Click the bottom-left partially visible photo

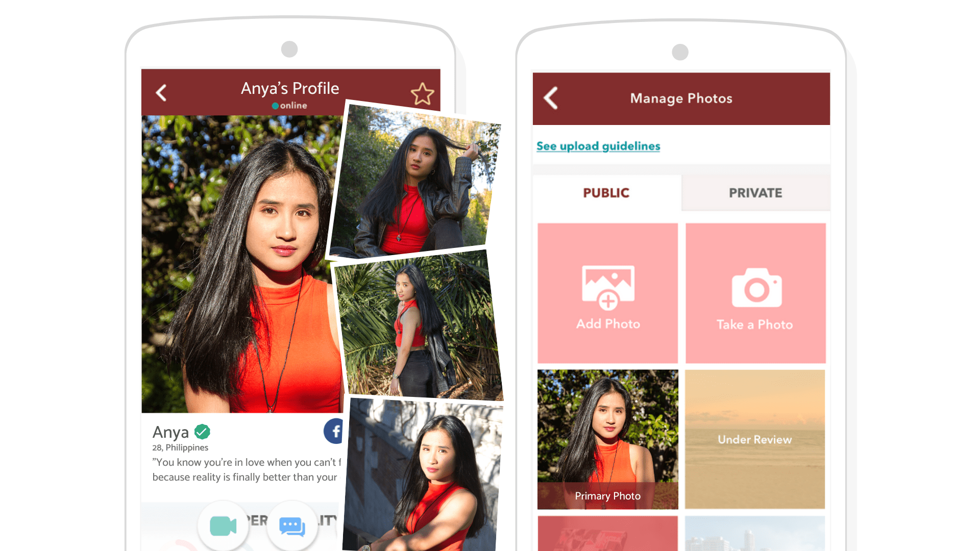click(607, 535)
